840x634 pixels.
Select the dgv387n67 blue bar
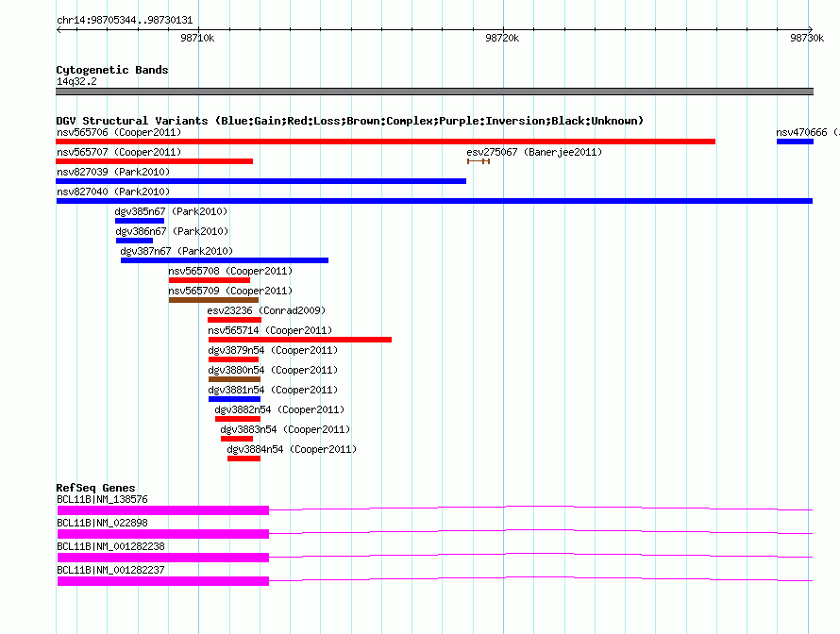coord(225,260)
